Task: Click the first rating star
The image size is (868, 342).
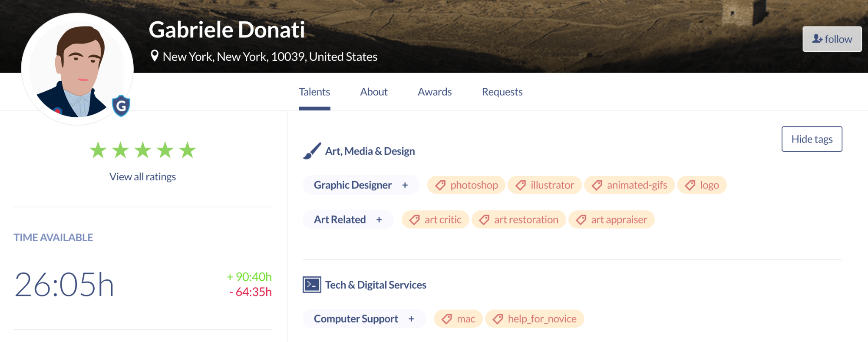Action: pyautogui.click(x=98, y=150)
